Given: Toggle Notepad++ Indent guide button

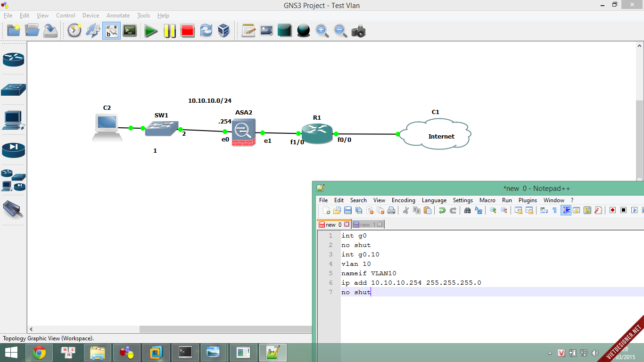Looking at the screenshot, I should [x=566, y=210].
